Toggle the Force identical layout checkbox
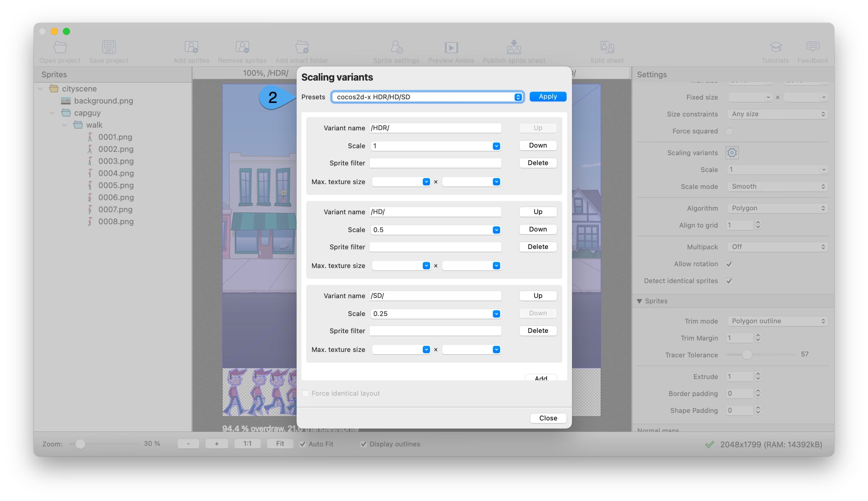This screenshot has height=501, width=868. (305, 393)
